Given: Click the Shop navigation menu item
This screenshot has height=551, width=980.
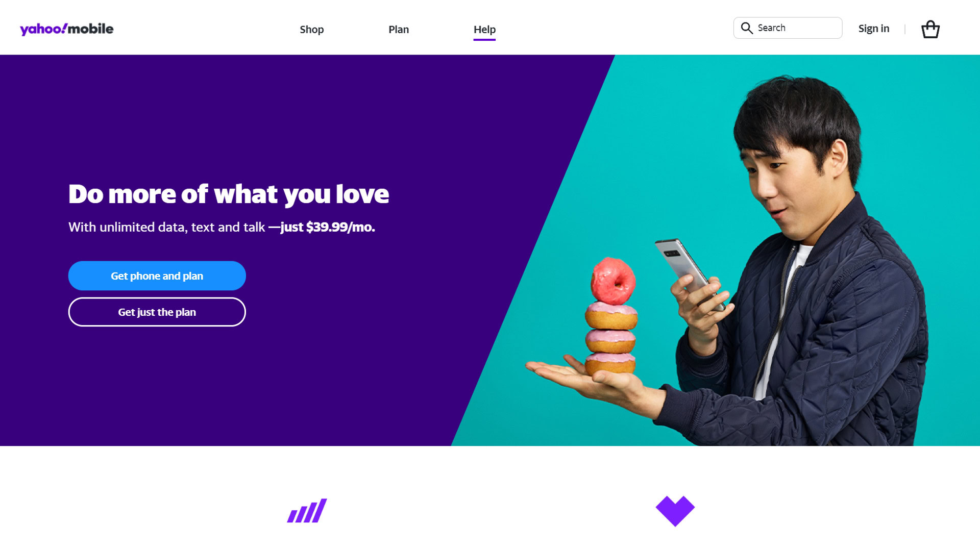Looking at the screenshot, I should point(312,29).
